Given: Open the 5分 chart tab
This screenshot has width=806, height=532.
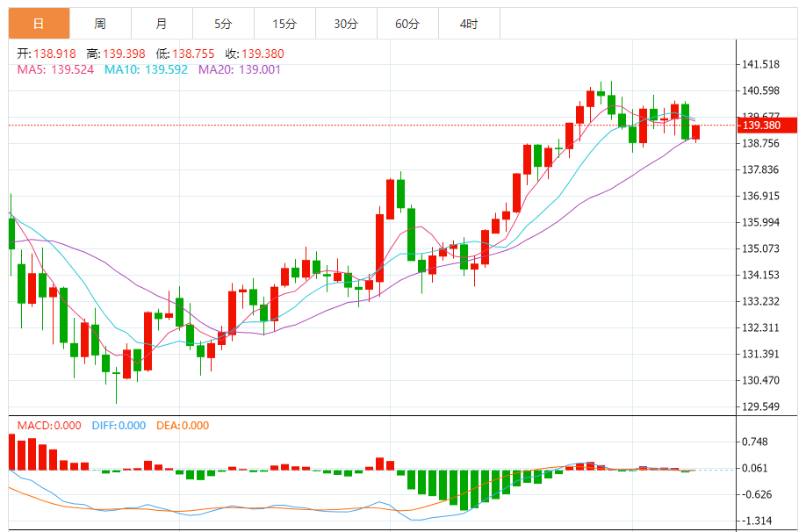Looking at the screenshot, I should point(223,24).
